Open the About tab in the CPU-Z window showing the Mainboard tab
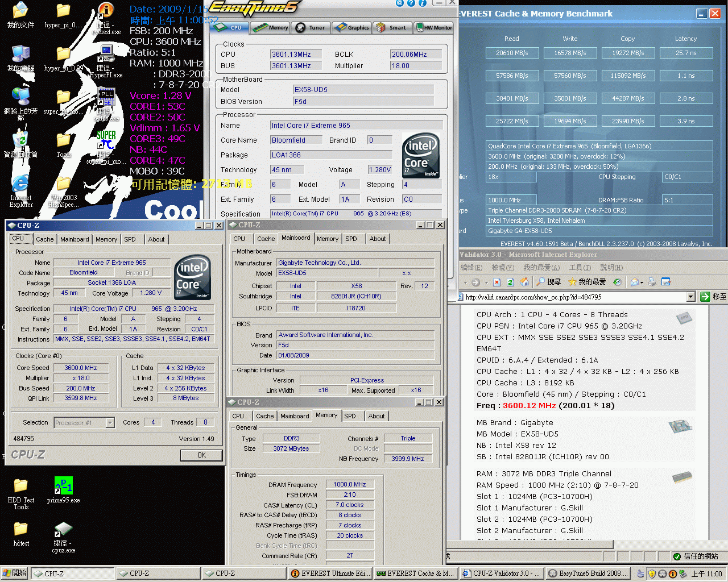Screen dimensions: 728x582 [378, 239]
